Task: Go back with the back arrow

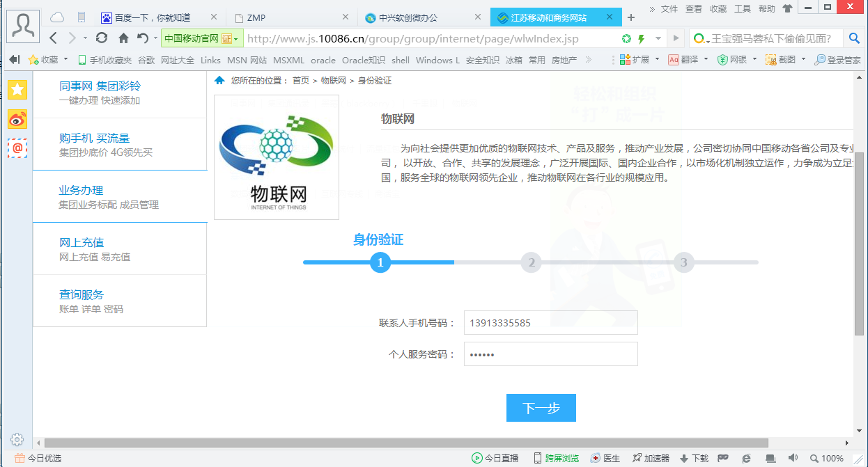Action: (x=54, y=38)
